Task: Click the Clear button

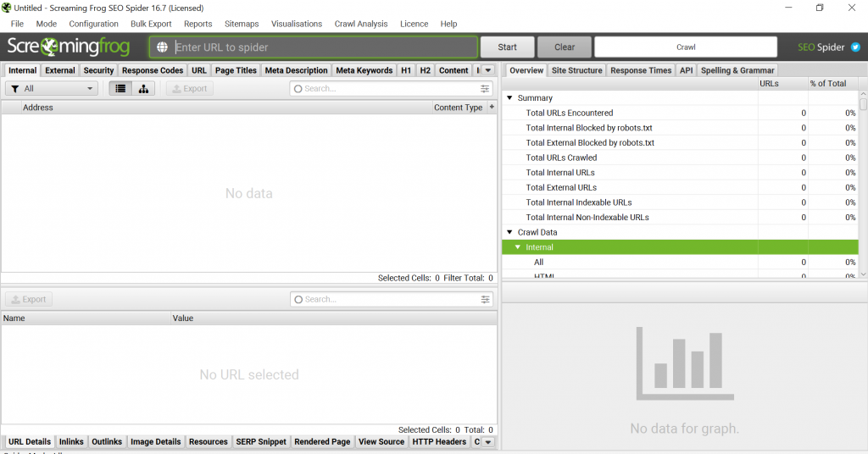Action: (565, 47)
